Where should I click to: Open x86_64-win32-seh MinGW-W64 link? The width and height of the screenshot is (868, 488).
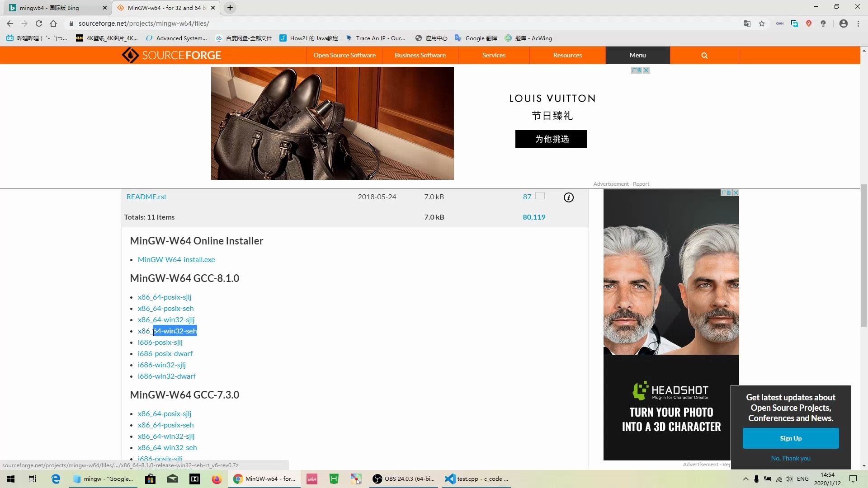[168, 331]
